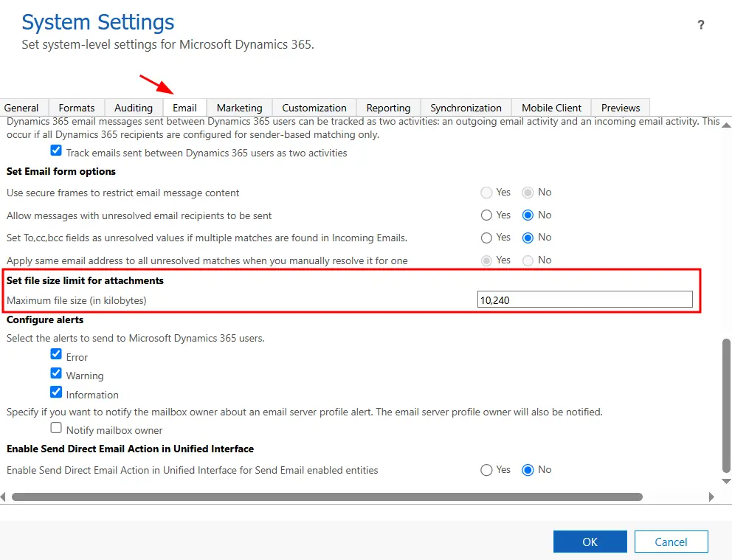Select No for Send Direct Email Action
This screenshot has width=732, height=560.
tap(528, 470)
